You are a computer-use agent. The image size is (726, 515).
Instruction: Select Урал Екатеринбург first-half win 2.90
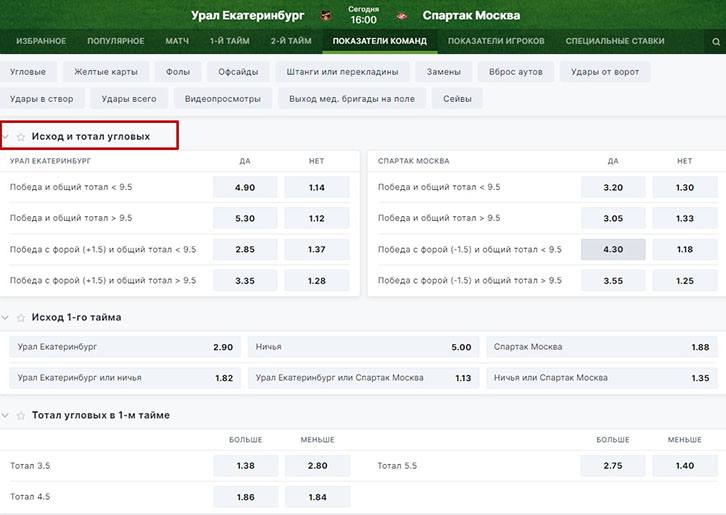pyautogui.click(x=125, y=347)
